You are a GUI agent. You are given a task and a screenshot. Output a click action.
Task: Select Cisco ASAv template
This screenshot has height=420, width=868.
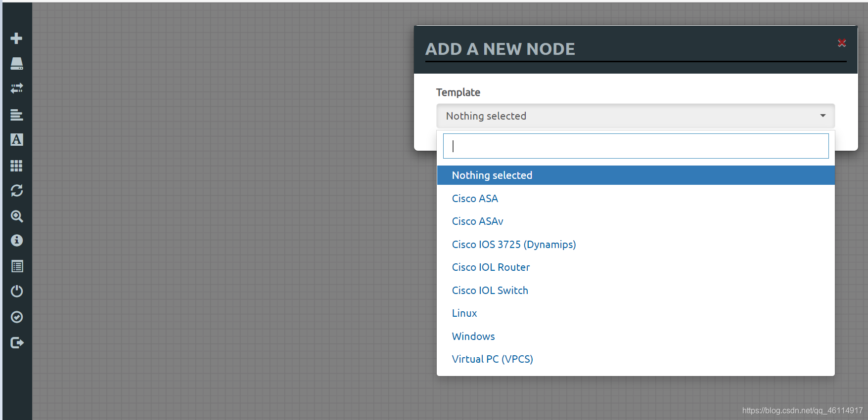636,221
